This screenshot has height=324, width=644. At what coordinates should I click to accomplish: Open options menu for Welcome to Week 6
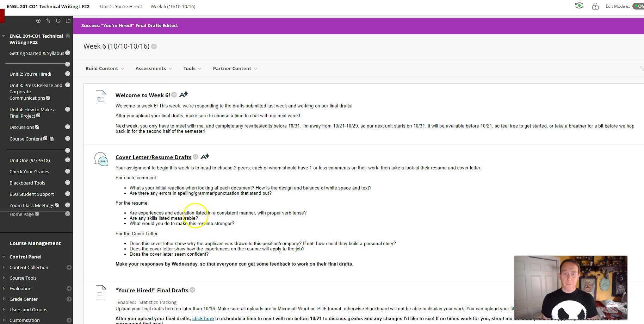pyautogui.click(x=174, y=95)
